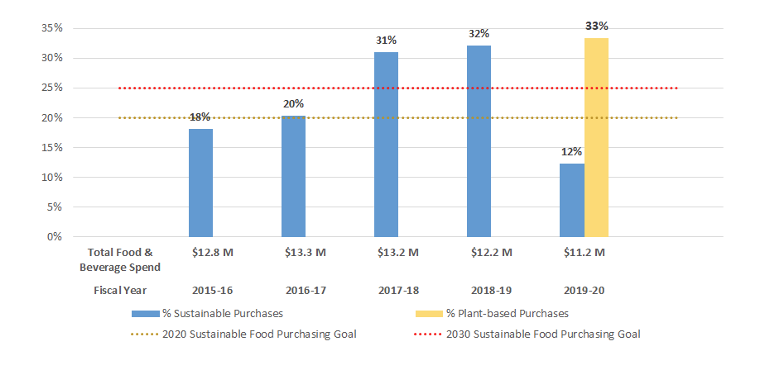Click the gold dotted 2020 goal line

pos(398,118)
